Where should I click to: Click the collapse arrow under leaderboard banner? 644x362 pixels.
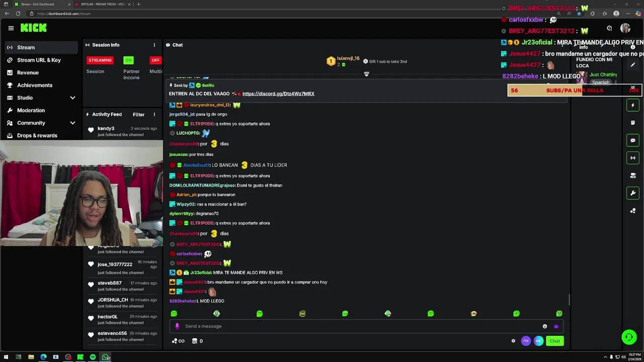[366, 74]
